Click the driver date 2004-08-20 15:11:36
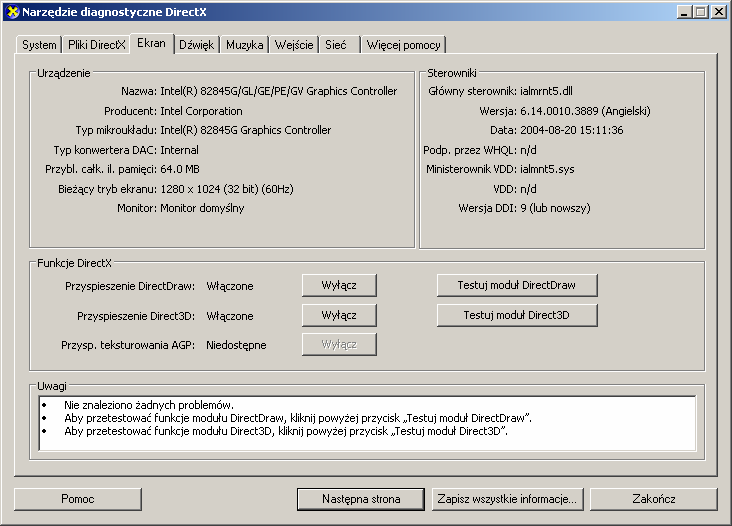The height and width of the screenshot is (526, 732). click(x=571, y=130)
